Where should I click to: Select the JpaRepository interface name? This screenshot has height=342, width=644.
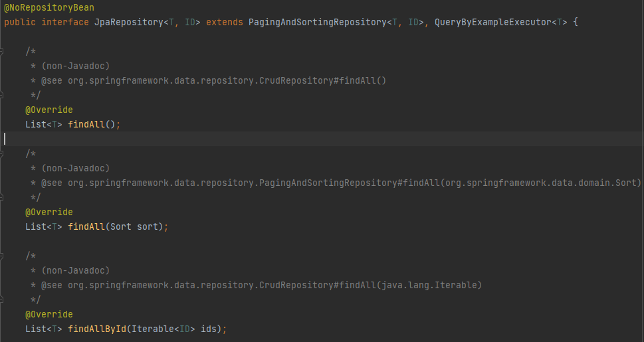[128, 22]
